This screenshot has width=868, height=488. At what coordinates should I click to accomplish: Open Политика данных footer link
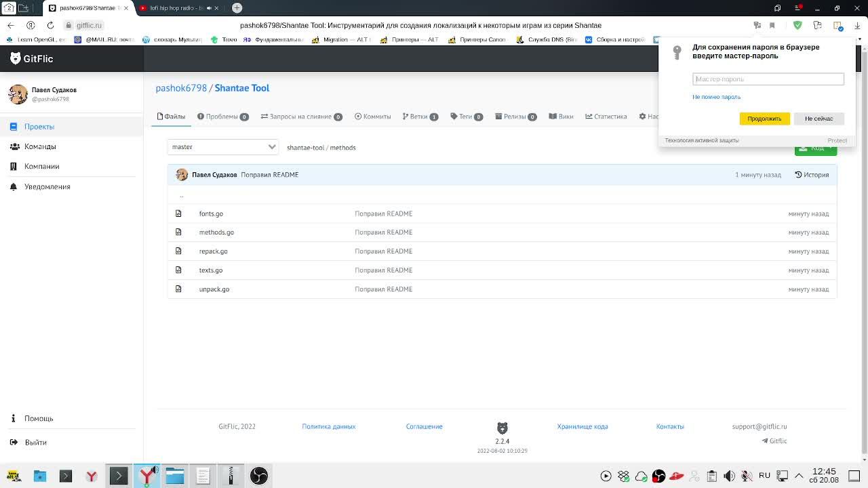328,426
